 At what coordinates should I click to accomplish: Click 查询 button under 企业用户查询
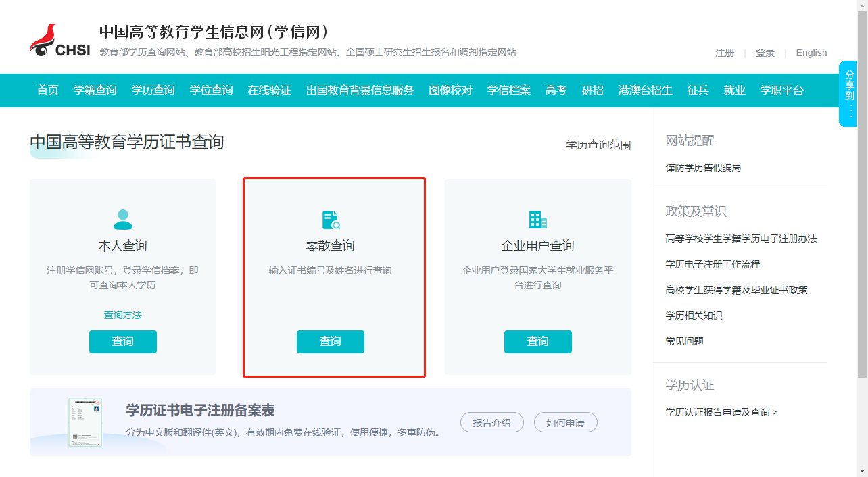pos(538,342)
